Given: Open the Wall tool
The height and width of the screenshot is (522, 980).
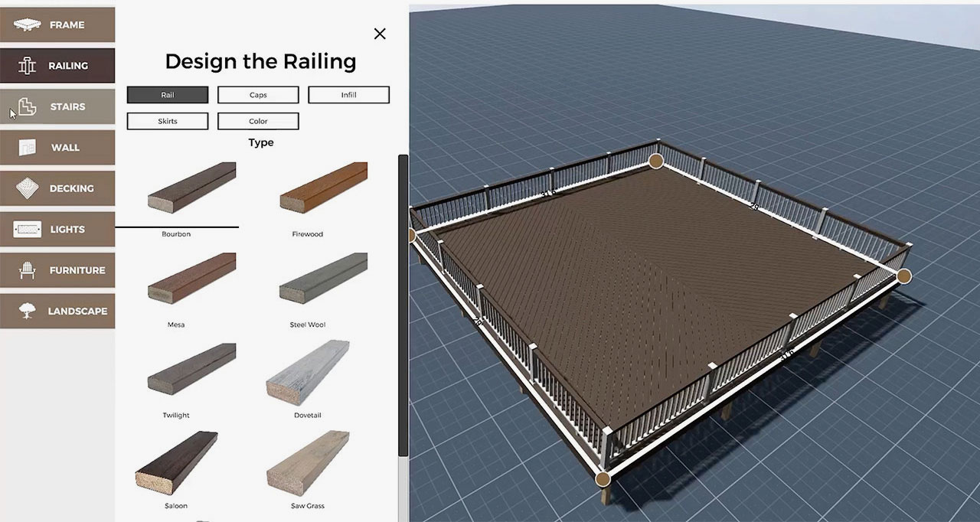Looking at the screenshot, I should [x=57, y=147].
